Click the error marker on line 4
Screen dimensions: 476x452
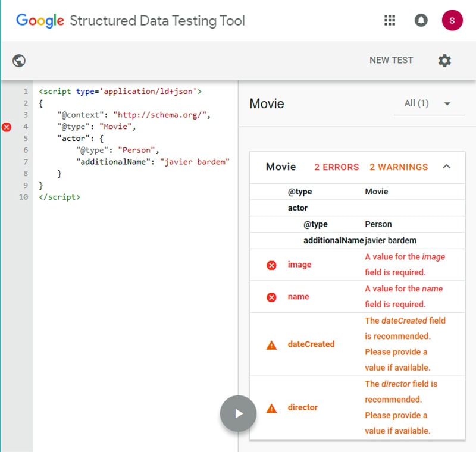(x=7, y=127)
